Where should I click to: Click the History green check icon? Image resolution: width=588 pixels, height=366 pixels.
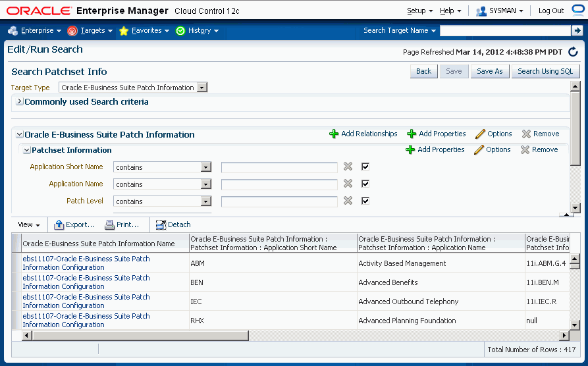point(180,31)
